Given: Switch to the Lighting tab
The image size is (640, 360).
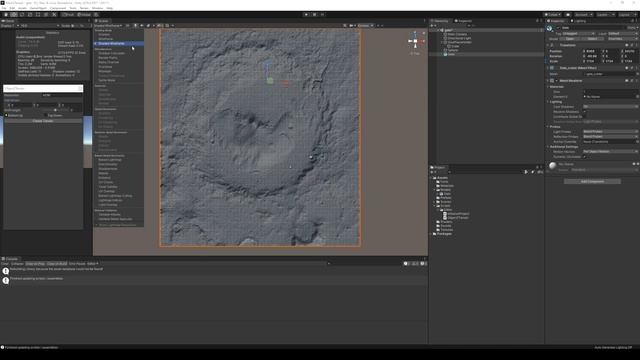Looking at the screenshot, I should pyautogui.click(x=578, y=21).
